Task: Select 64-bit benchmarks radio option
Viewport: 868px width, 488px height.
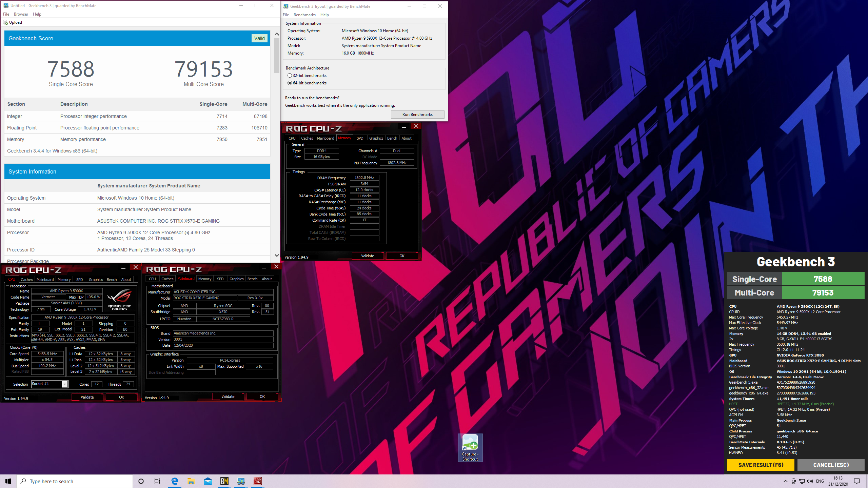Action: click(290, 83)
